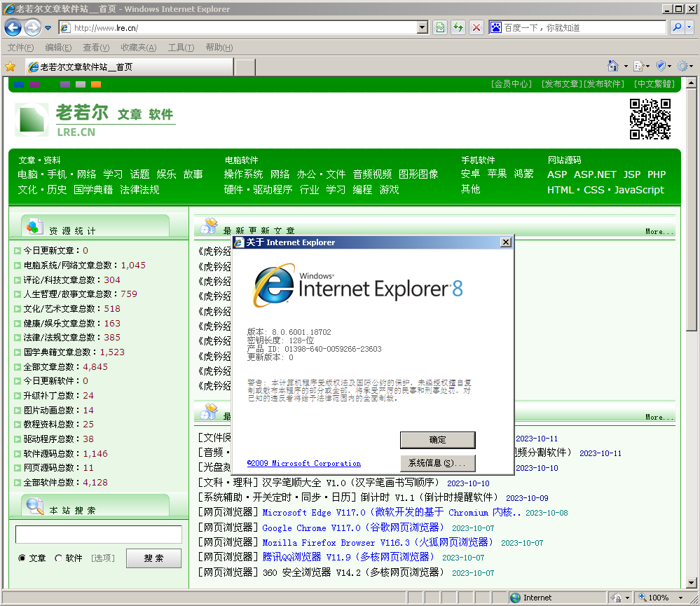Viewport: 700px width, 606px height.
Task: Open a new blank tab
Action: pos(245,67)
